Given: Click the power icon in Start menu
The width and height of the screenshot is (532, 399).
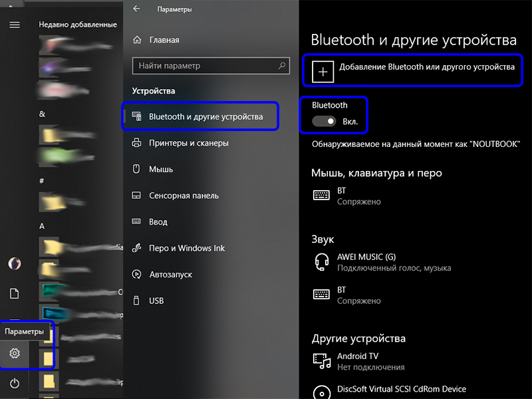Looking at the screenshot, I should (15, 382).
